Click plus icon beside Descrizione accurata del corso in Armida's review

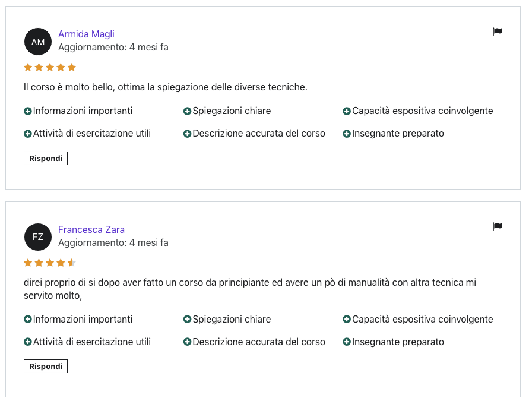187,134
